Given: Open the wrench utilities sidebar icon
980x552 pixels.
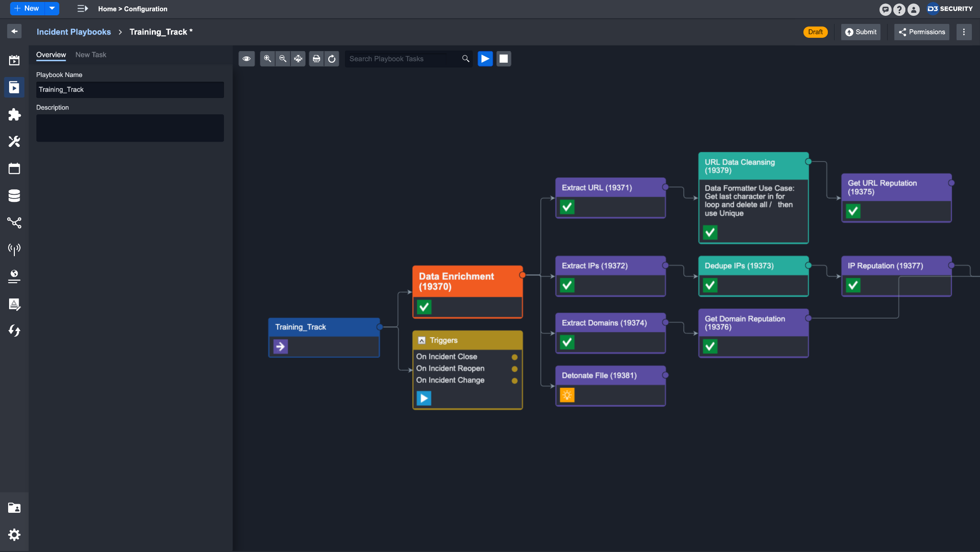Looking at the screenshot, I should tap(14, 142).
